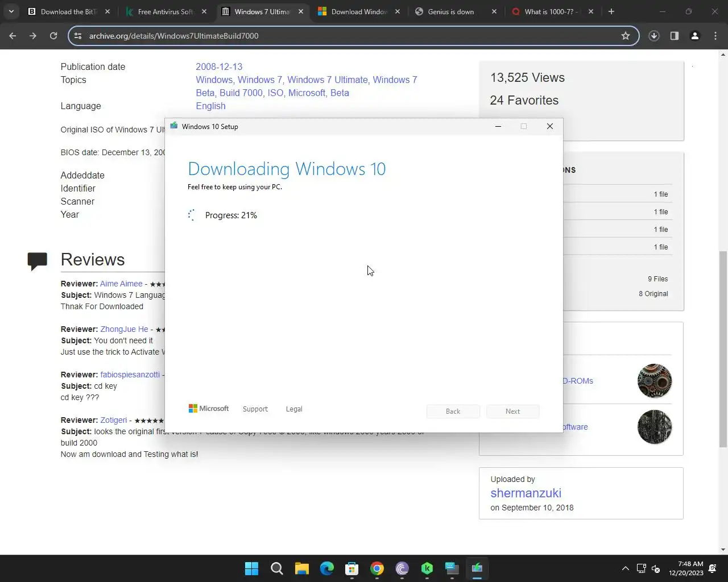
Task: Open reviewer fabiospiesanzotti's profile
Action: tap(130, 375)
